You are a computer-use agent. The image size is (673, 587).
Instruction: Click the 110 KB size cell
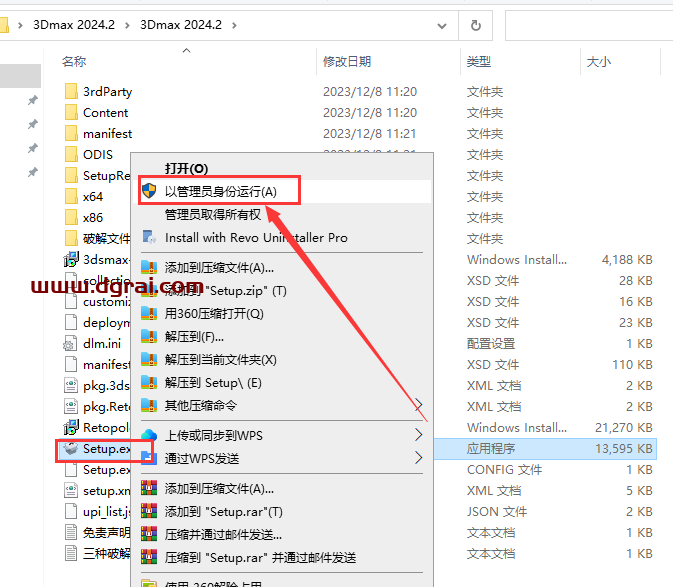632,365
